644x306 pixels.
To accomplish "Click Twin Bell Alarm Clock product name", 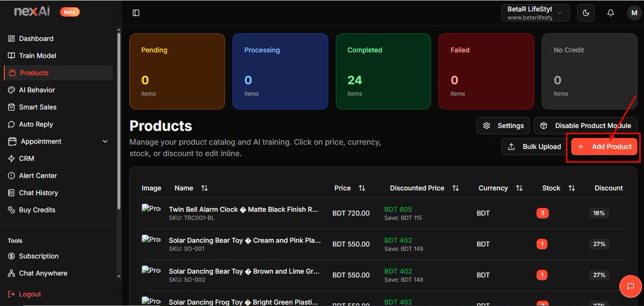I will [x=244, y=209].
